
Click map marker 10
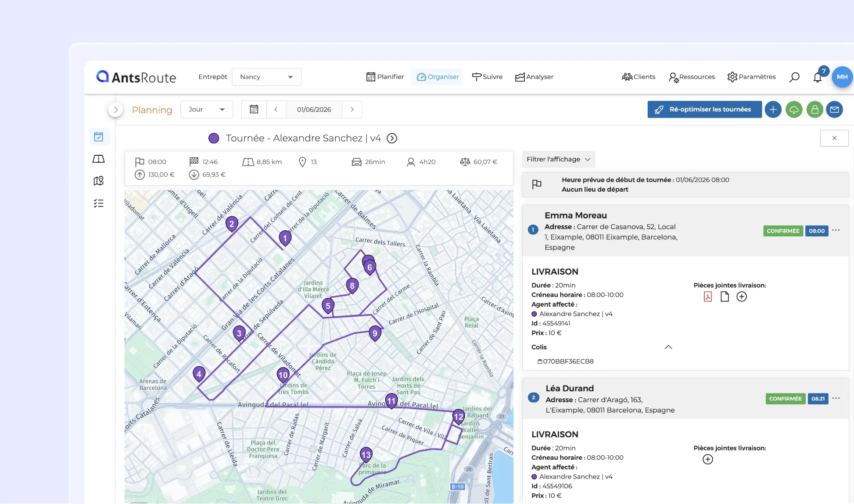tap(283, 375)
